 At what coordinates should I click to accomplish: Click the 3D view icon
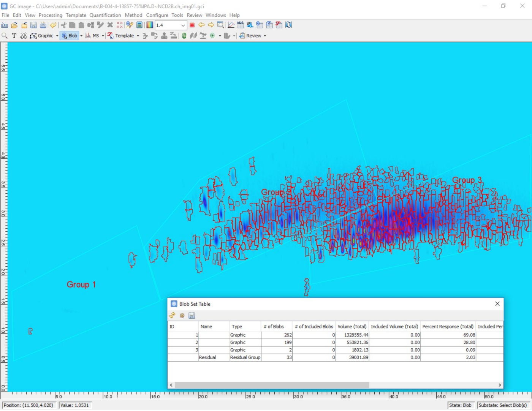click(250, 25)
